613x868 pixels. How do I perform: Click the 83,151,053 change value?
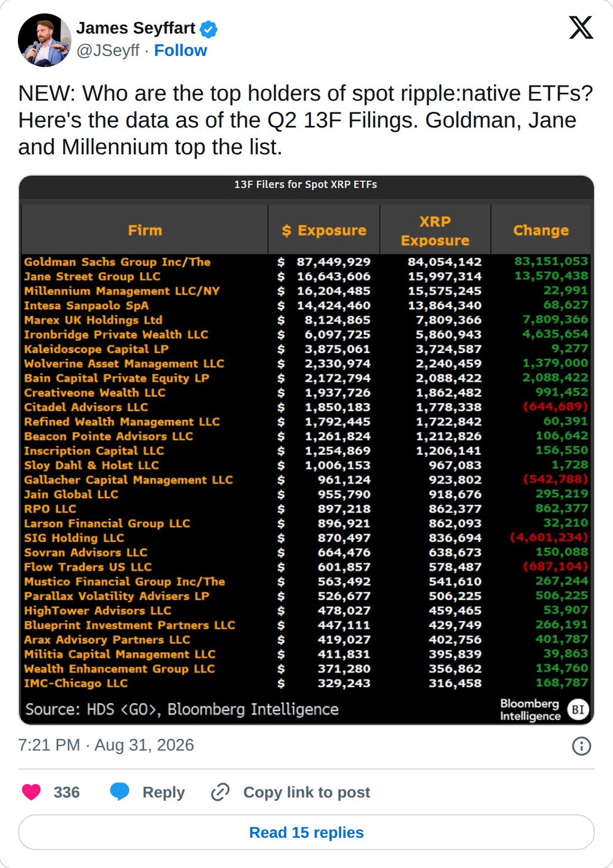pyautogui.click(x=551, y=261)
